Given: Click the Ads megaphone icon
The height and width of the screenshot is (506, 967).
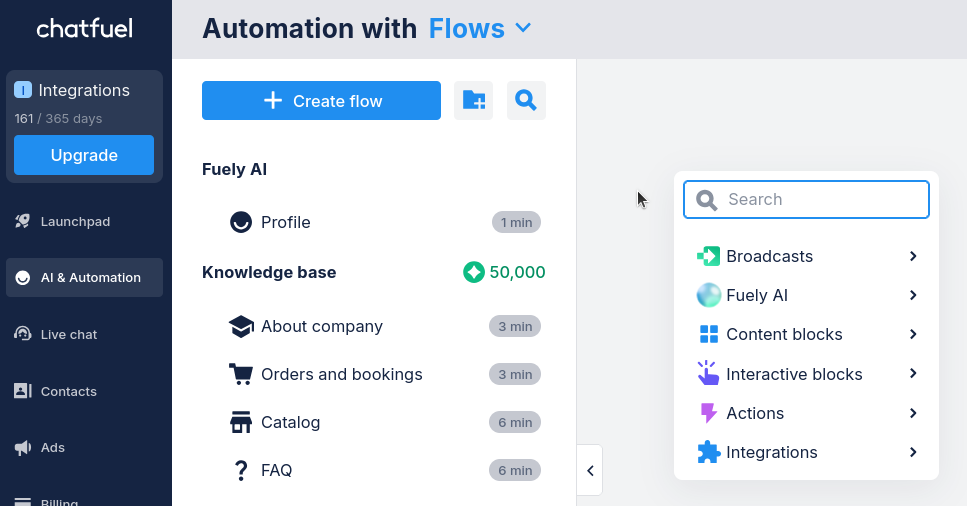Looking at the screenshot, I should tap(22, 448).
